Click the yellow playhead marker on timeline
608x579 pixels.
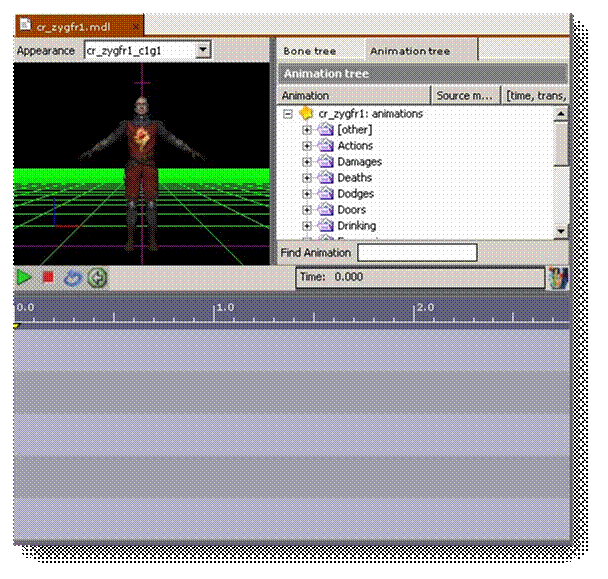click(16, 326)
